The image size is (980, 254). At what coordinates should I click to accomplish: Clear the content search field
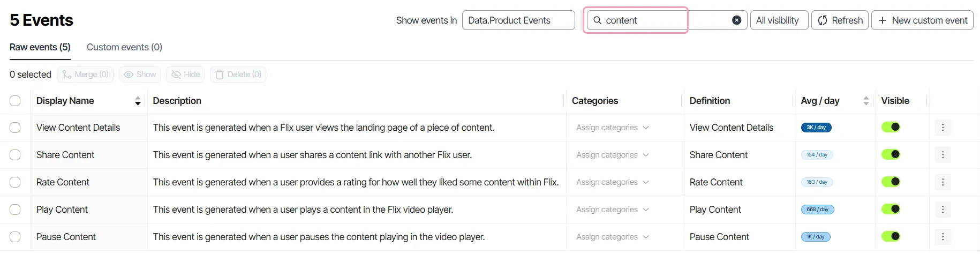(736, 20)
